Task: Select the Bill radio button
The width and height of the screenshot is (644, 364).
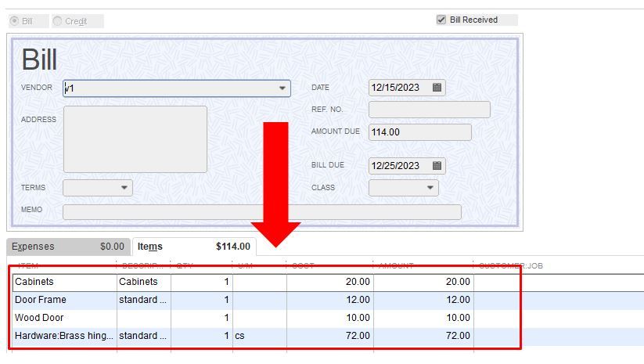Action: point(14,20)
